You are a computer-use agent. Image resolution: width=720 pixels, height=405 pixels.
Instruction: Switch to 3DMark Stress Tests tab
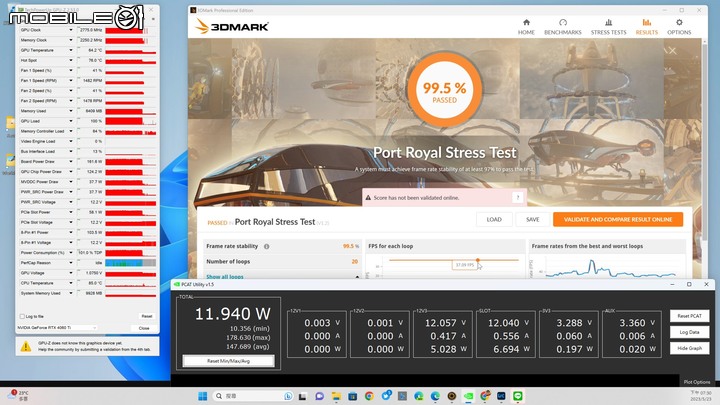pyautogui.click(x=608, y=27)
